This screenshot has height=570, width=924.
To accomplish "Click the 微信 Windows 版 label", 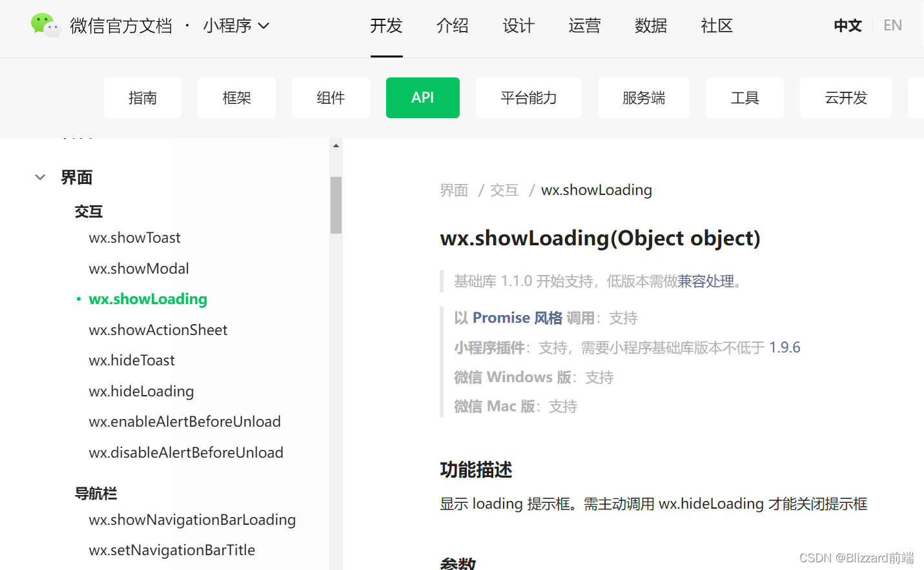I will (x=513, y=377).
